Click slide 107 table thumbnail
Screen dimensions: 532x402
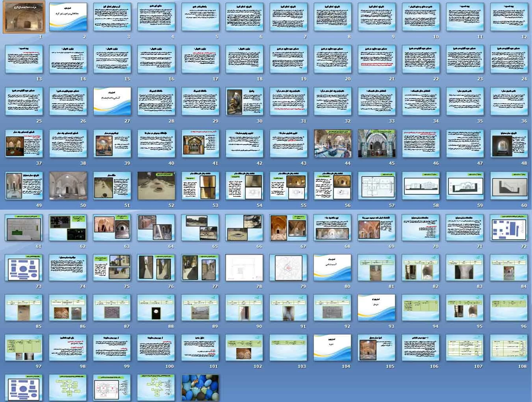point(465,348)
